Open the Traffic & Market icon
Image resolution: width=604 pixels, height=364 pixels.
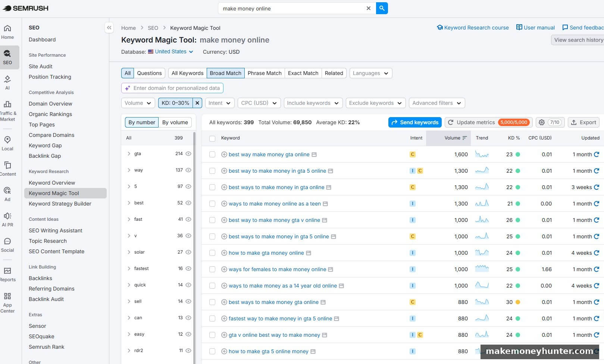pyautogui.click(x=7, y=104)
